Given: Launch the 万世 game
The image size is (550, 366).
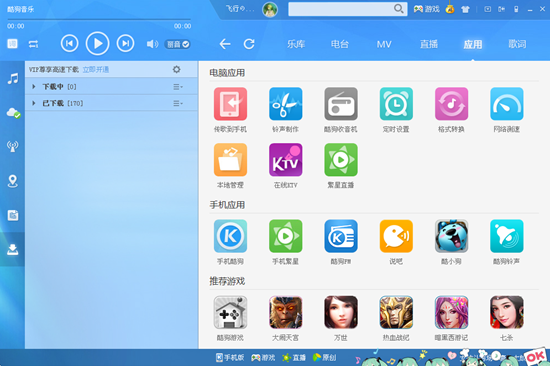Looking at the screenshot, I should pos(341,312).
